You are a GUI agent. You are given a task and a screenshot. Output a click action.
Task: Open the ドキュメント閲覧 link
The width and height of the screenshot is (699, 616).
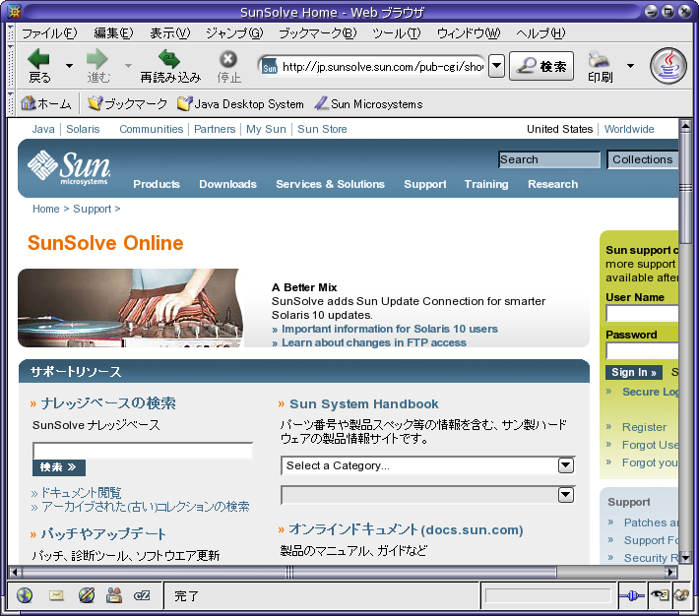81,493
